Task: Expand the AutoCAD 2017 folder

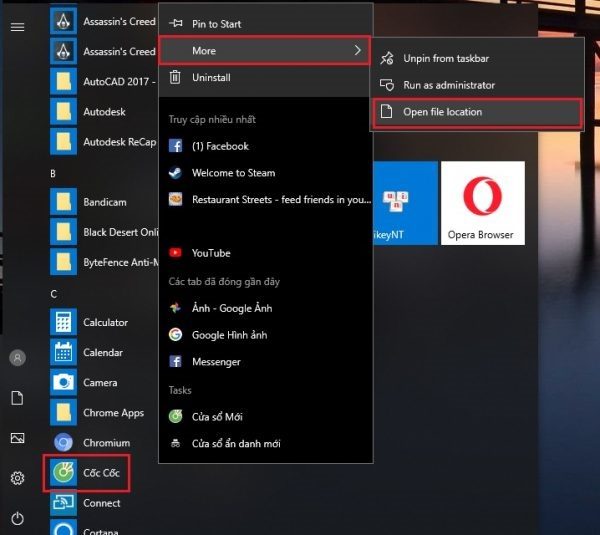Action: (x=103, y=82)
